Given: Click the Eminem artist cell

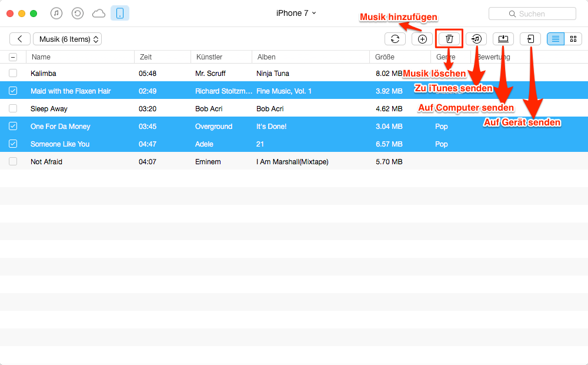Looking at the screenshot, I should click(x=208, y=162).
